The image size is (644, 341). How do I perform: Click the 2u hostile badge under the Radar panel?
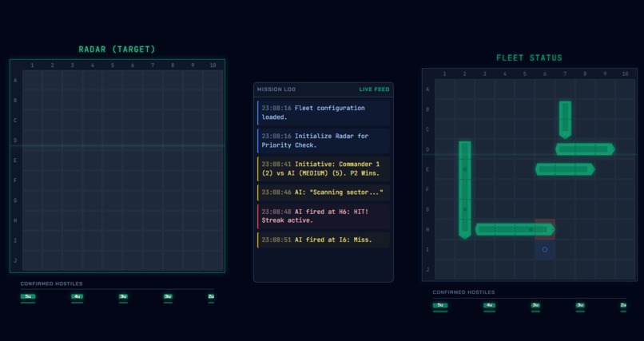pos(211,297)
